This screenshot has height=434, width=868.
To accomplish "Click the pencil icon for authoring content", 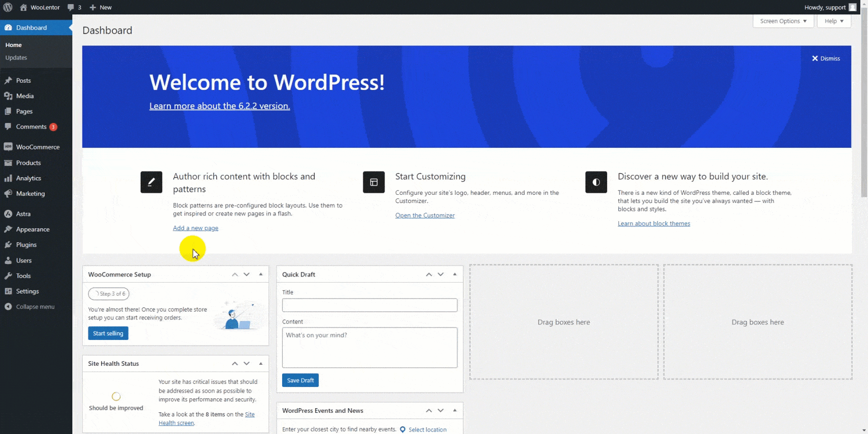I will tap(151, 182).
